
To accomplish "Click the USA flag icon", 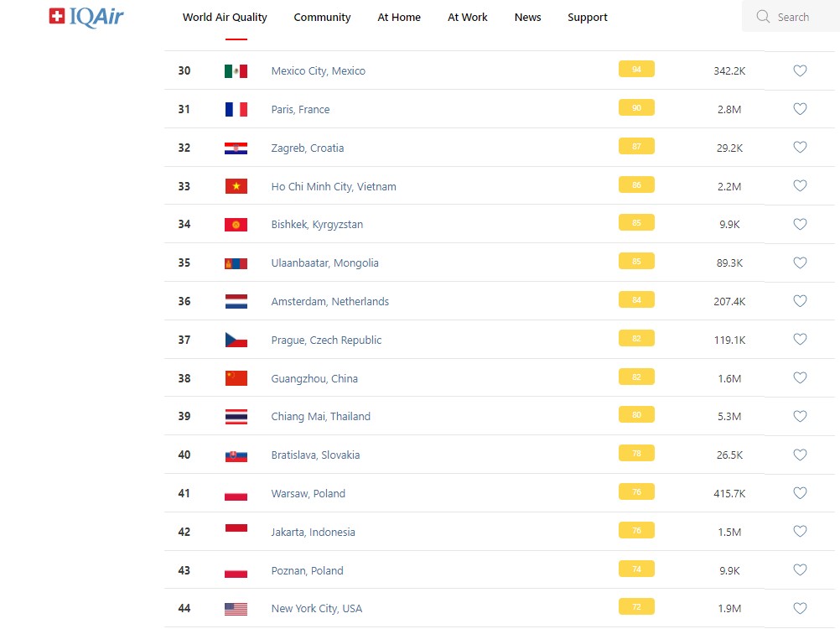I will (236, 609).
